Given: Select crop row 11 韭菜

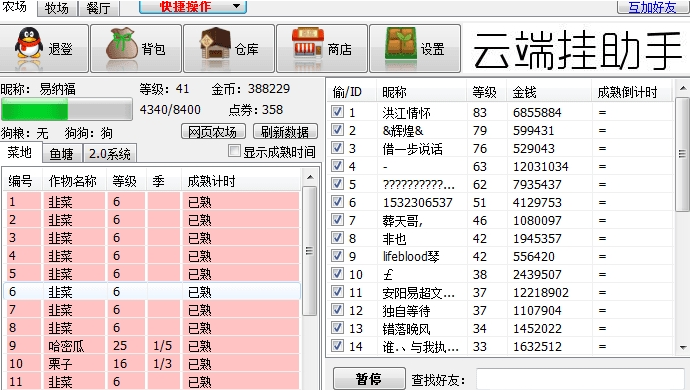Looking at the screenshot, I should click(x=152, y=382).
